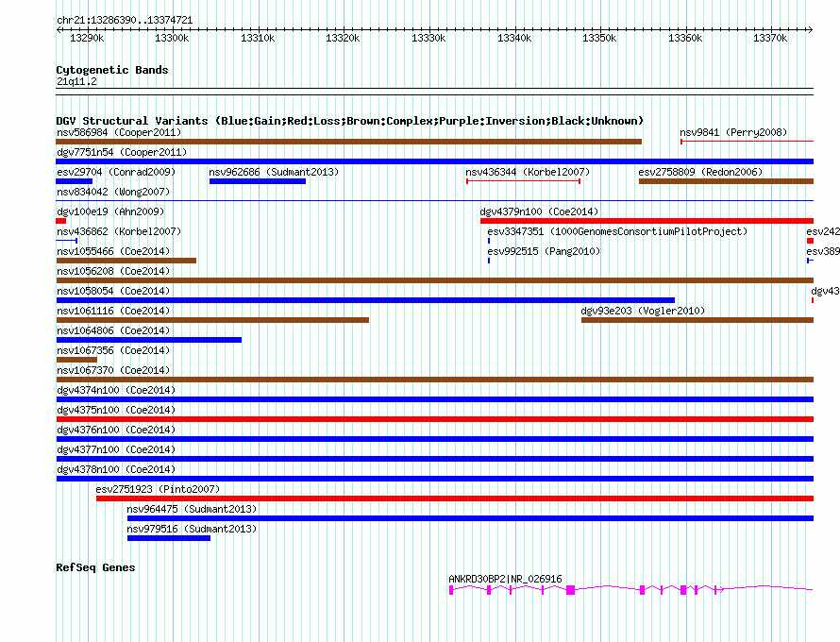Click the 13320k ruler tick label
The image size is (840, 642).
click(x=343, y=38)
